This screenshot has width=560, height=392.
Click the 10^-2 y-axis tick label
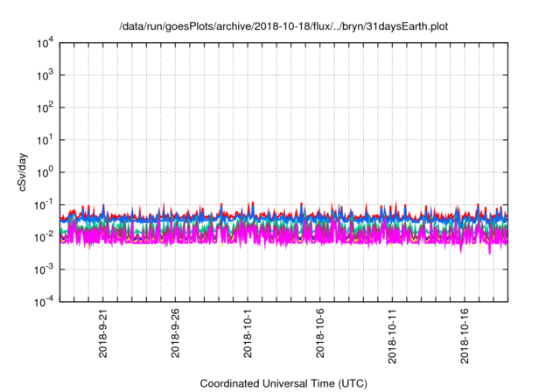coord(44,237)
